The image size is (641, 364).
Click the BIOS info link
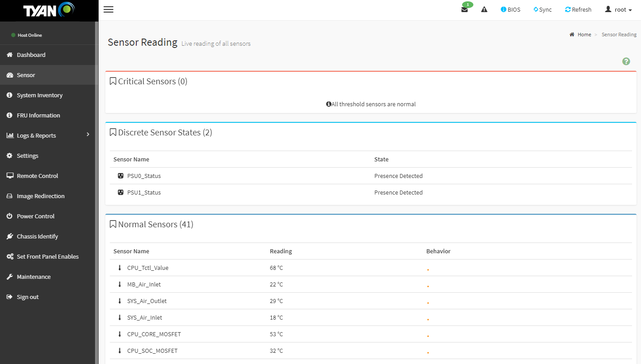pos(511,9)
